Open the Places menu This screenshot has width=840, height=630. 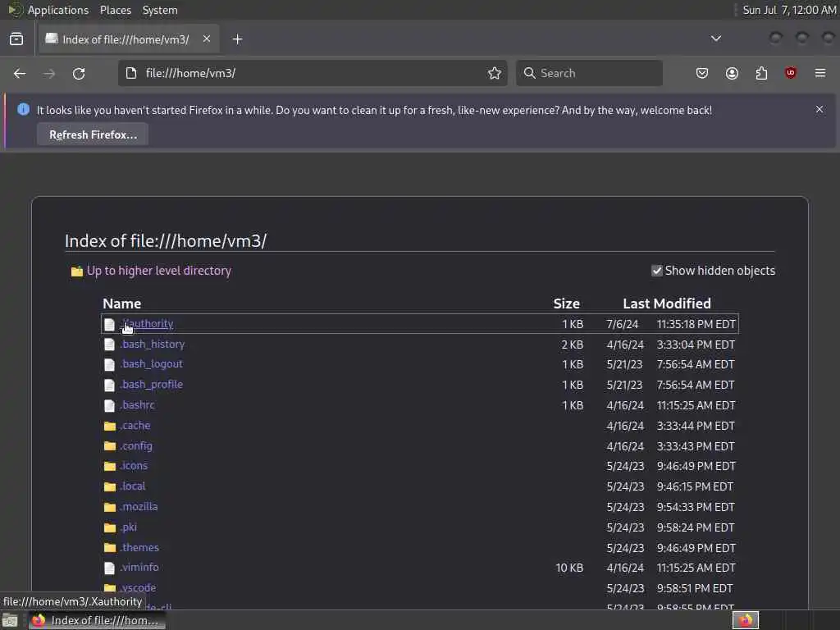point(116,10)
